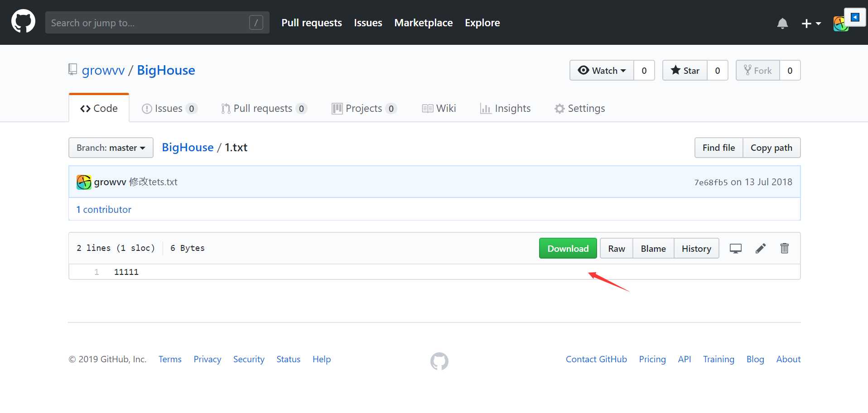
Task: Open the notifications bell
Action: pos(782,23)
